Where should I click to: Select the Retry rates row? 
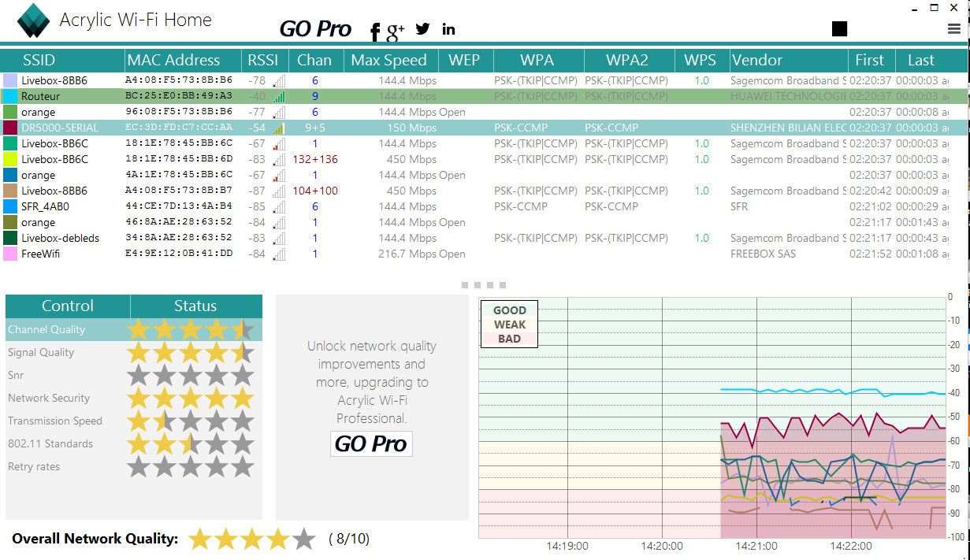click(134, 466)
